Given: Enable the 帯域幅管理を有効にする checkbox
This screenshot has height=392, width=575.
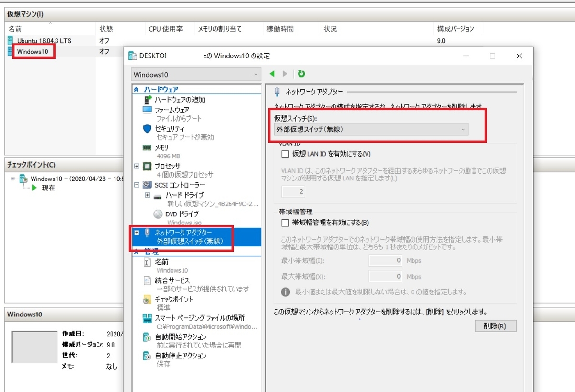Looking at the screenshot, I should pos(286,223).
